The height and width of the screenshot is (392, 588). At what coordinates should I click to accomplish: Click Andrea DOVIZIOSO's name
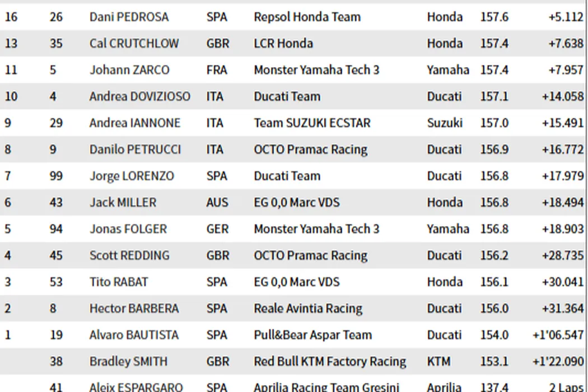pos(140,96)
